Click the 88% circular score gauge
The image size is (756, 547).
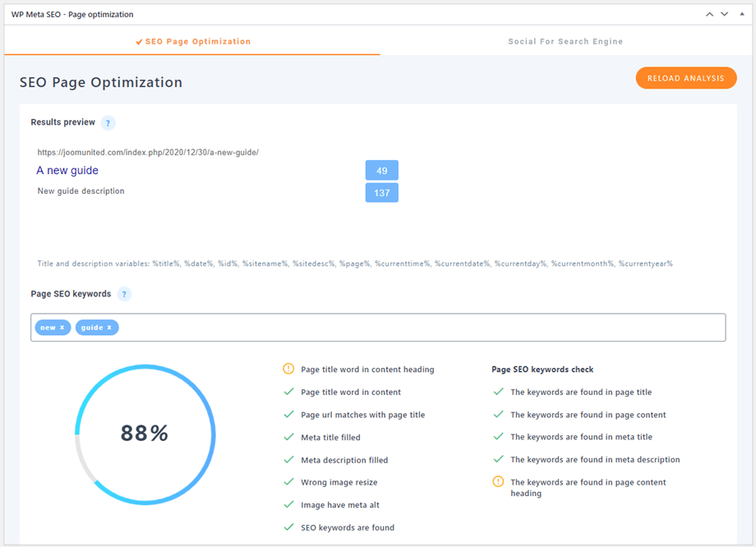click(145, 433)
